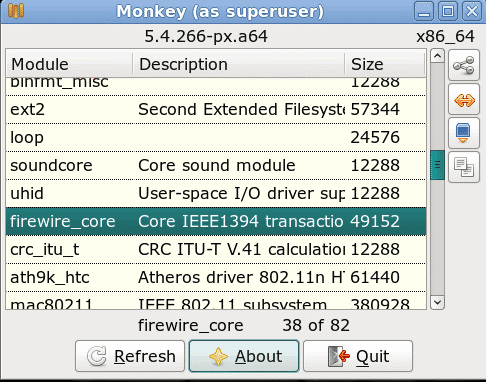Sort by the Module column header
Image resolution: width=486 pixels, height=382 pixels.
[x=69, y=64]
